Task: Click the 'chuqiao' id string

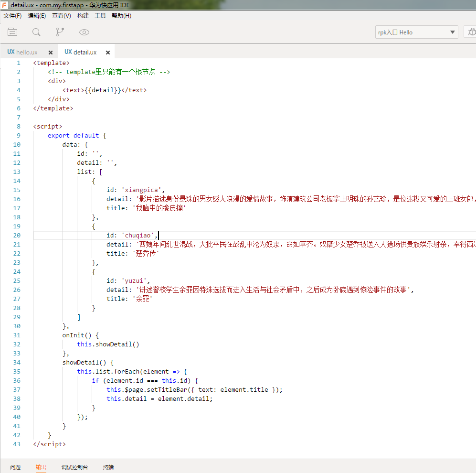Action: pos(138,235)
